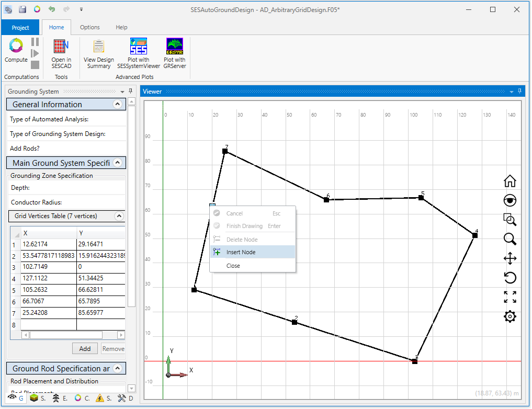Open viewer settings gear icon
The height and width of the screenshot is (409, 532).
click(510, 316)
